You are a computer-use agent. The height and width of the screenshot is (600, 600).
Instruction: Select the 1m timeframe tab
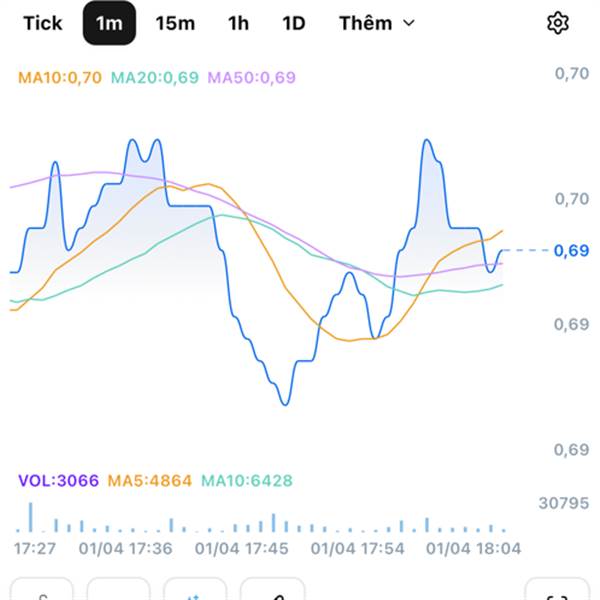coord(109,24)
